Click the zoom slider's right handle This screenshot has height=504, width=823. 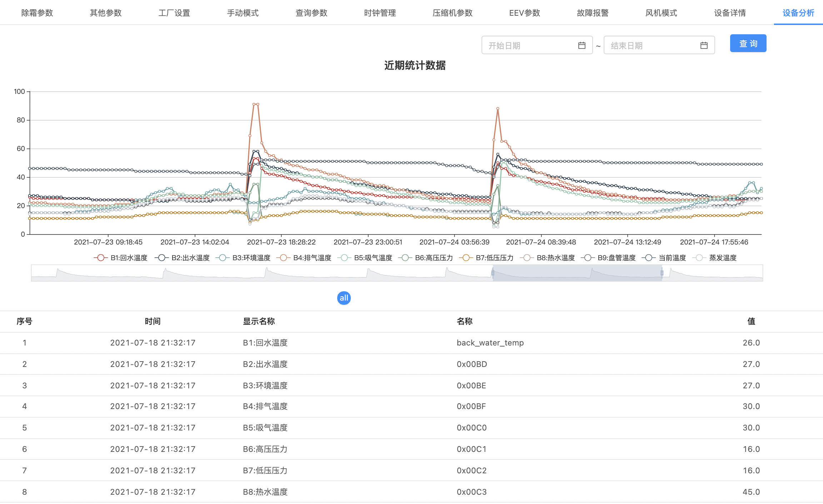662,273
